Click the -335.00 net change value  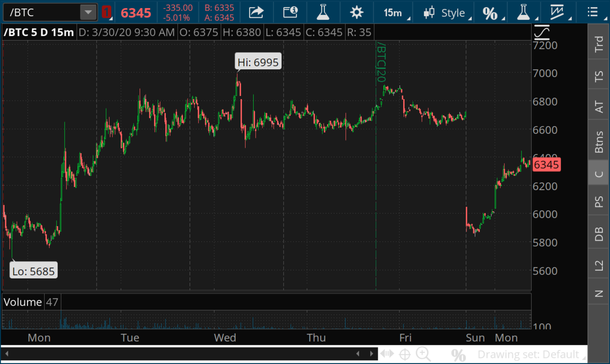tap(178, 8)
